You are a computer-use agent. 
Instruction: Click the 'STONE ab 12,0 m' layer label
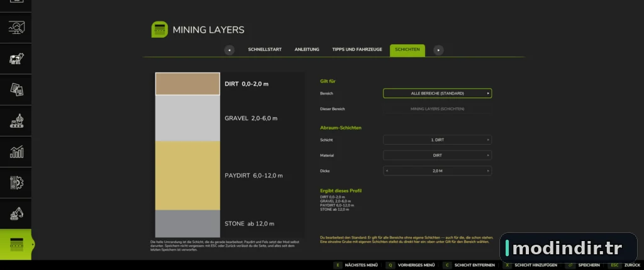point(249,223)
